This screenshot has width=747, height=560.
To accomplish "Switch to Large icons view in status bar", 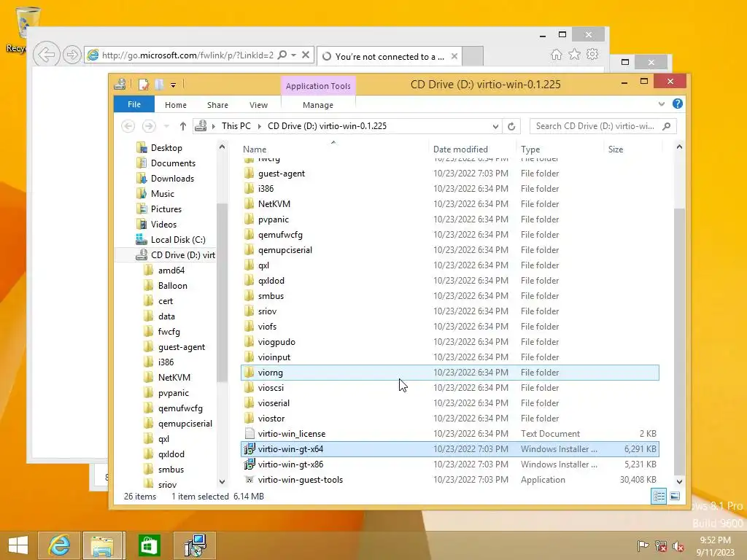I will (675, 496).
